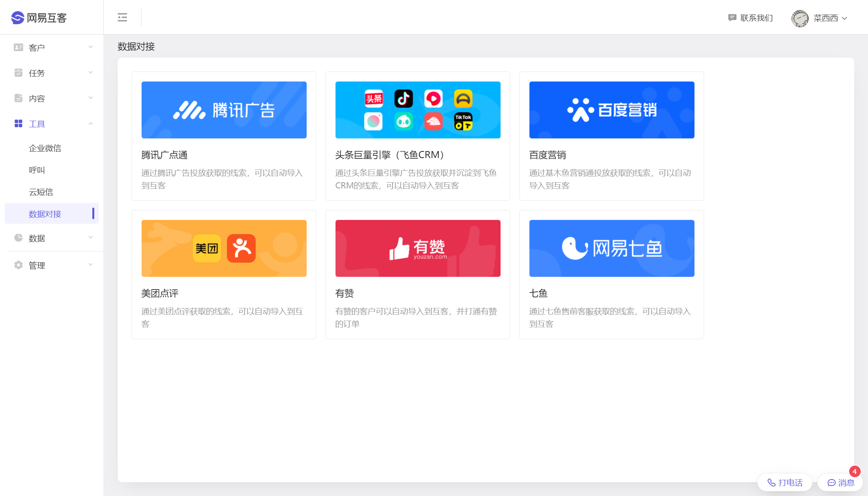The width and height of the screenshot is (868, 496).
Task: Click the 消息 button label
Action: point(846,483)
